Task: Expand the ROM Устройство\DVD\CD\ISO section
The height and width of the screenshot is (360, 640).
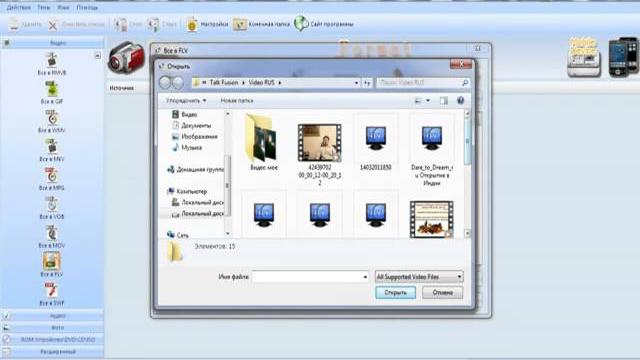Action: pyautogui.click(x=52, y=339)
